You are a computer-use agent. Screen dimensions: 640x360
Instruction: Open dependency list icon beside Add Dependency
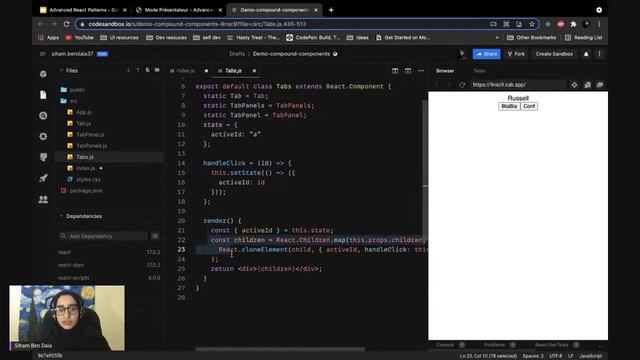pos(155,236)
